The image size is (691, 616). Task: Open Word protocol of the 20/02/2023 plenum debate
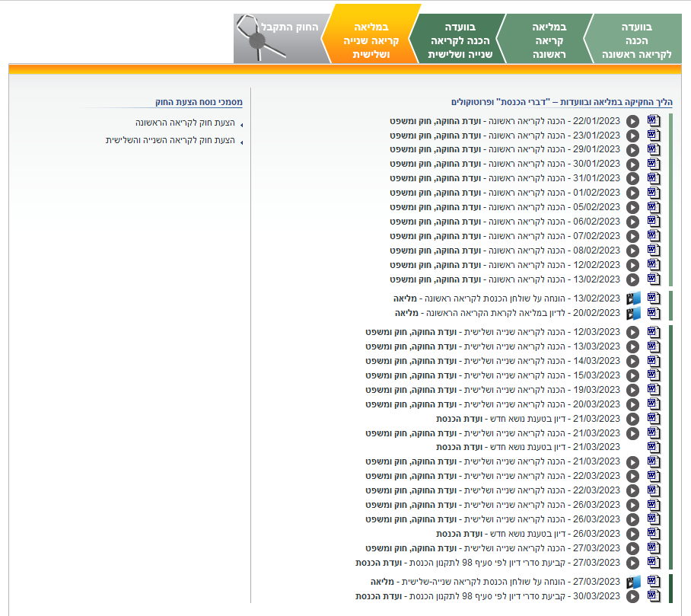(x=652, y=313)
